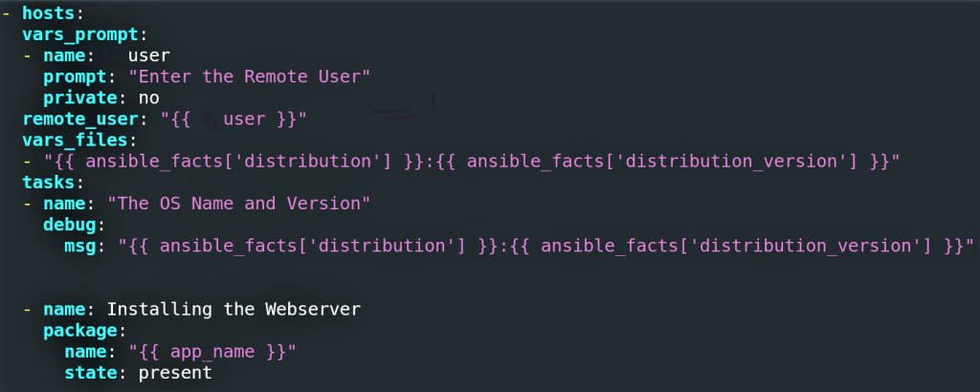980x392 pixels.
Task: Click the "user" value on the vars_prompt name line
Action: pyautogui.click(x=148, y=56)
